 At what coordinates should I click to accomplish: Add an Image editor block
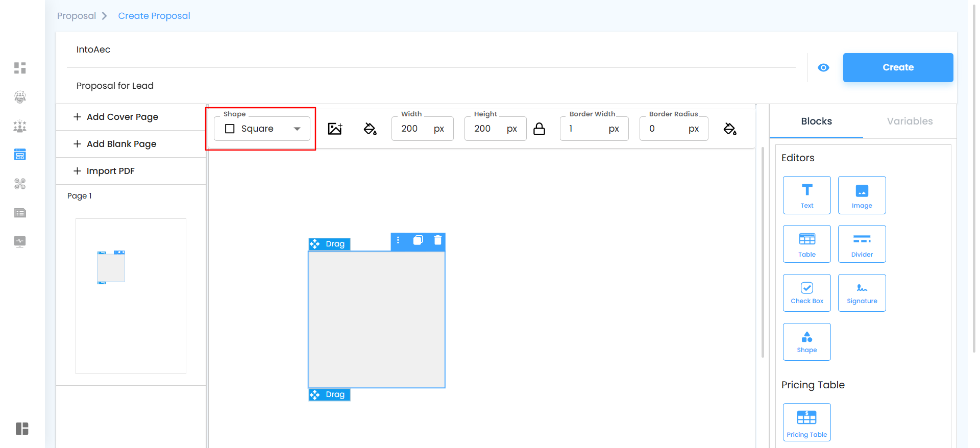(x=862, y=195)
